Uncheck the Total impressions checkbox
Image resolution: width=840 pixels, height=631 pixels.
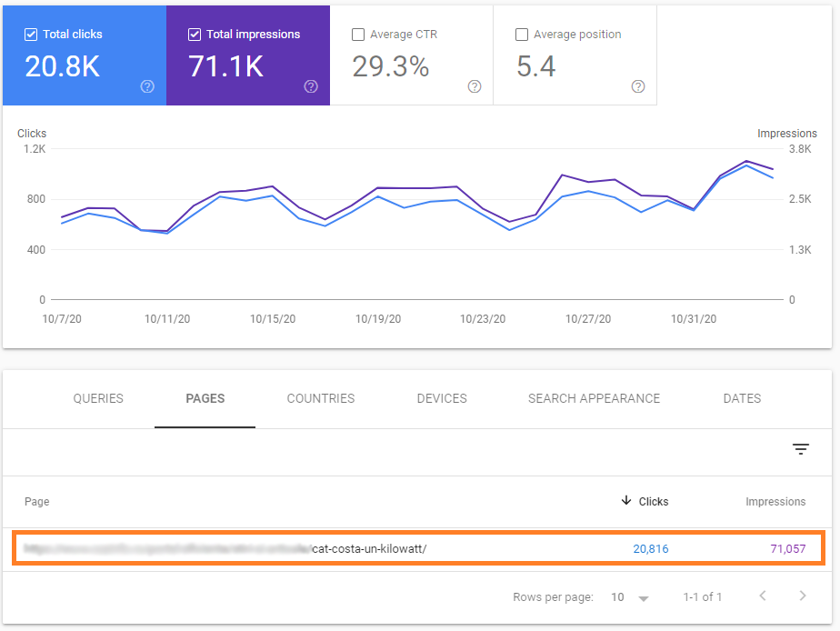[195, 35]
